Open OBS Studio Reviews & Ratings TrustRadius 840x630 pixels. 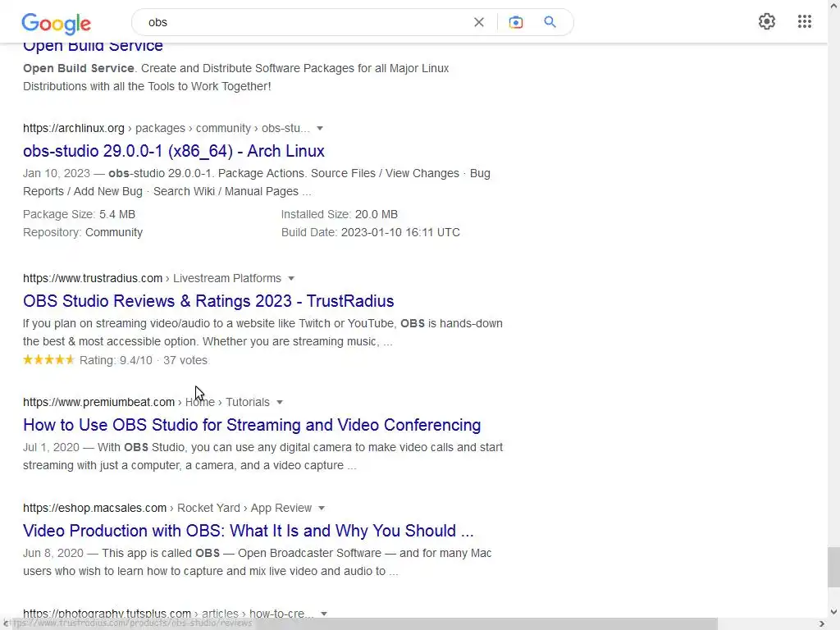coord(208,301)
